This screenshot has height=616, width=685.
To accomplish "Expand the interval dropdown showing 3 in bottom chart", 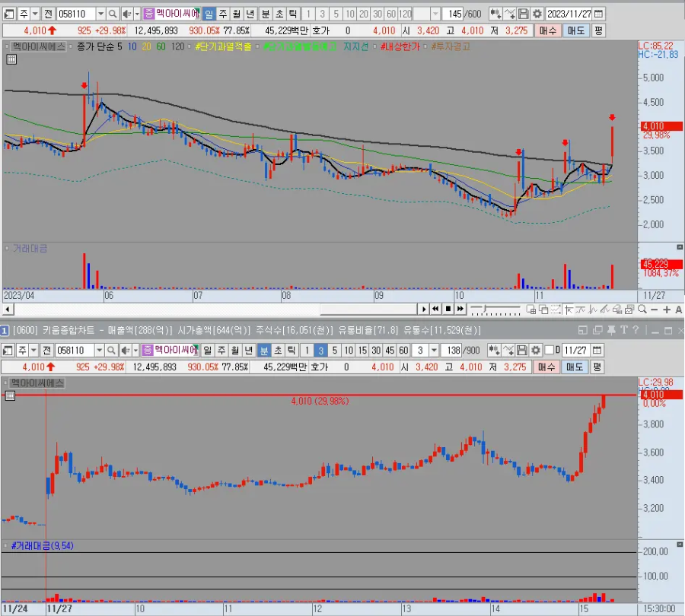I will [x=434, y=350].
